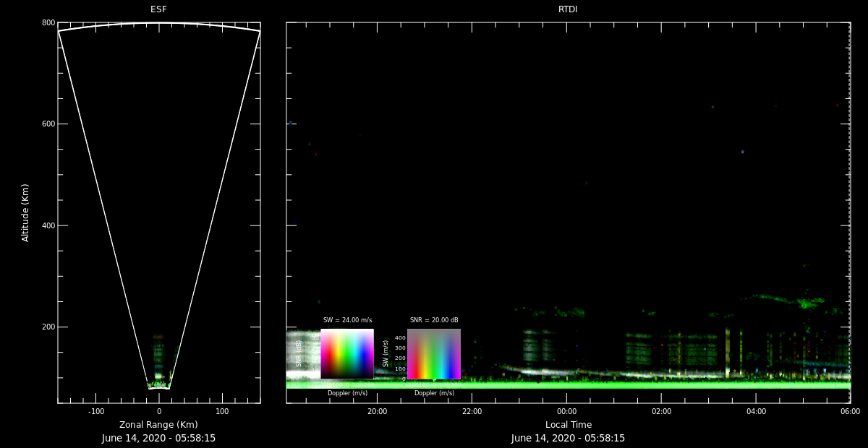This screenshot has height=448, width=868.
Task: Click the 04:00 time tick label
Action: 756,411
